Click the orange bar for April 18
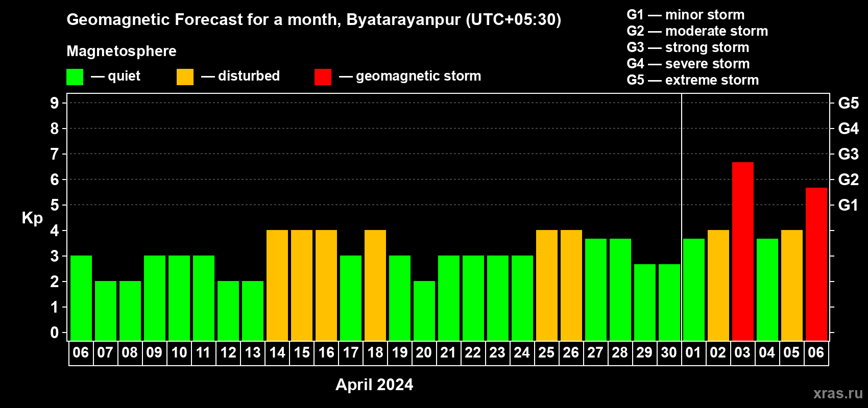The width and height of the screenshot is (868, 408). tap(375, 286)
